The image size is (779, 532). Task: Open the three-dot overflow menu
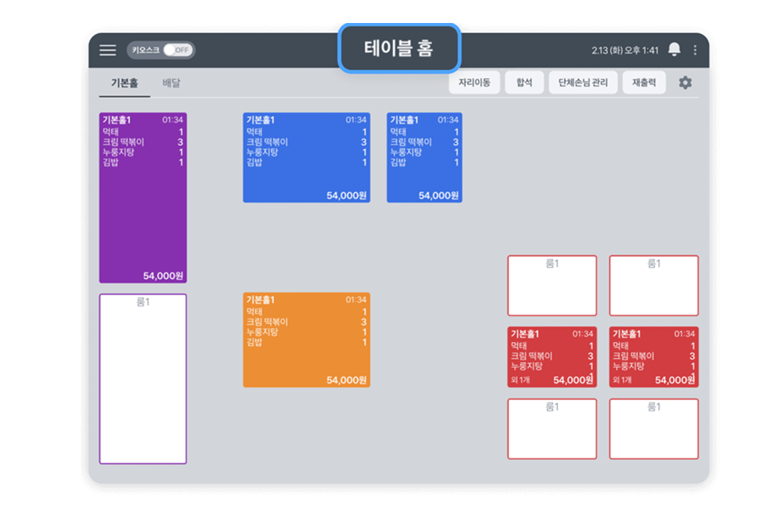694,50
